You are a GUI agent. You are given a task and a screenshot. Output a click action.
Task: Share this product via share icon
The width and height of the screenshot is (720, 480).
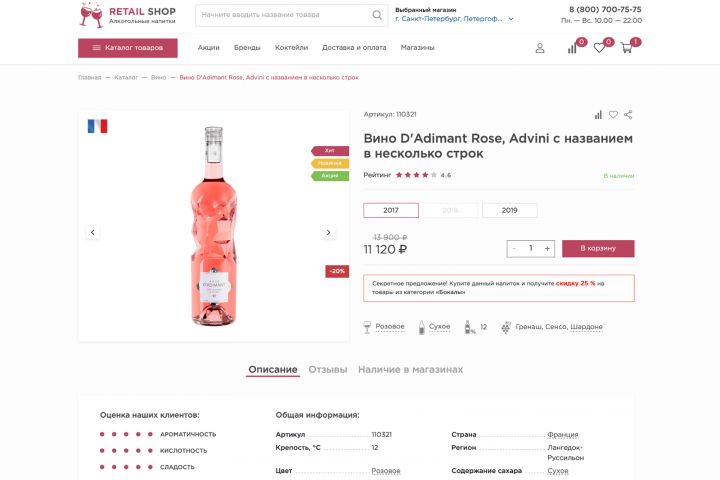click(628, 114)
